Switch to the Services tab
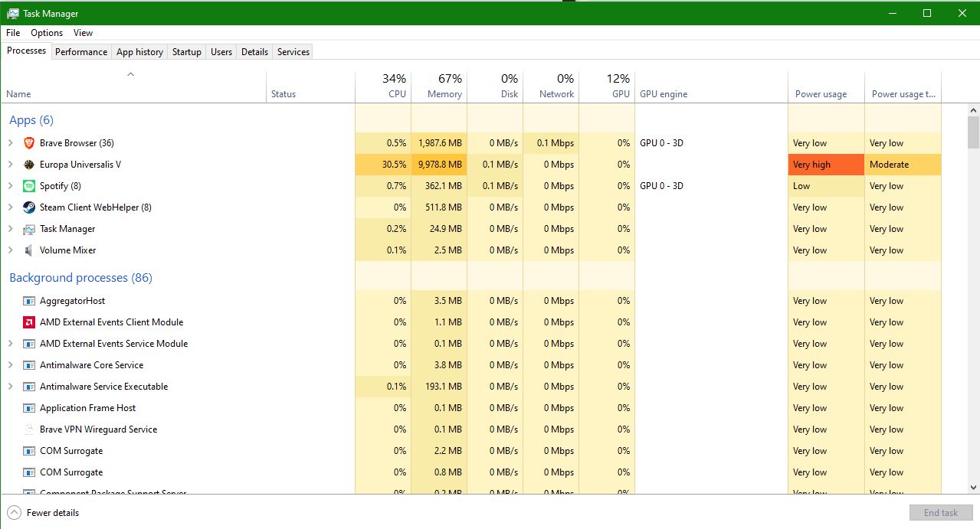980x529 pixels. pos(293,52)
